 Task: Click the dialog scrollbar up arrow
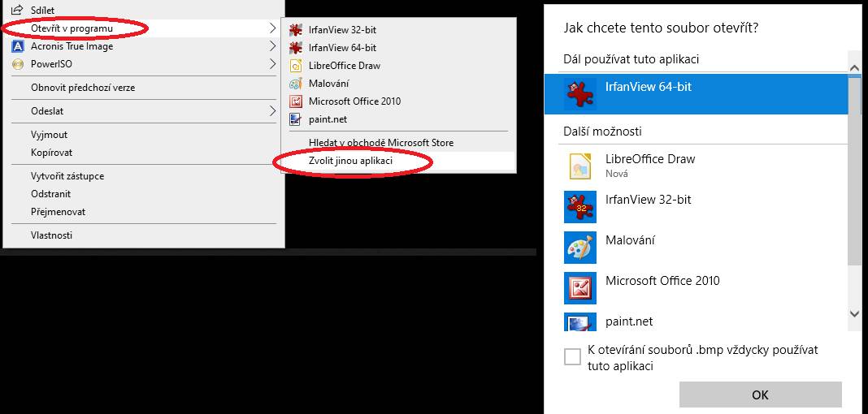click(x=854, y=67)
